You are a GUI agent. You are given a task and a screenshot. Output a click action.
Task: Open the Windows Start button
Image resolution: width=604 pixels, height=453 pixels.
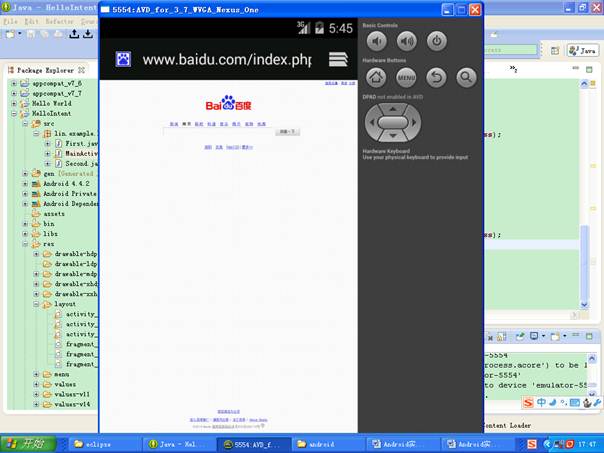coord(29,443)
